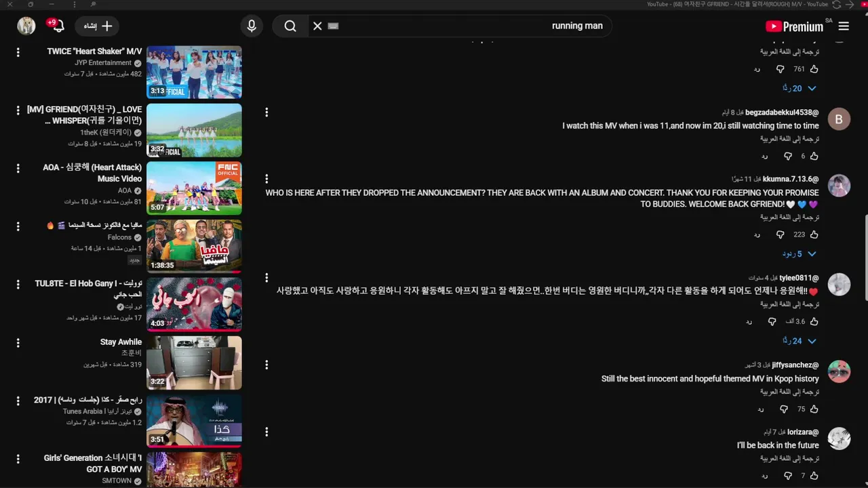Viewport: 868px width, 488px height.
Task: Open options menu for Tunes Arabia video
Action: pos(18,401)
